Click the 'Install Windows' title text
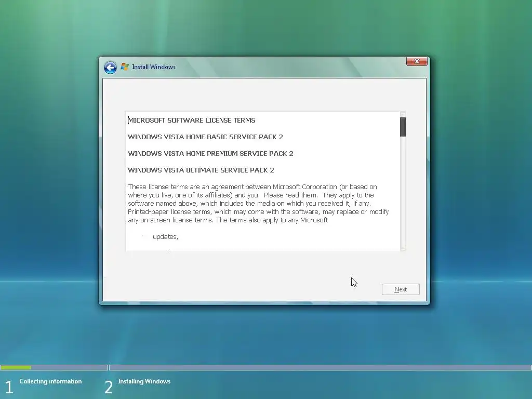Screen dimensions: 532x399 [x=154, y=67]
